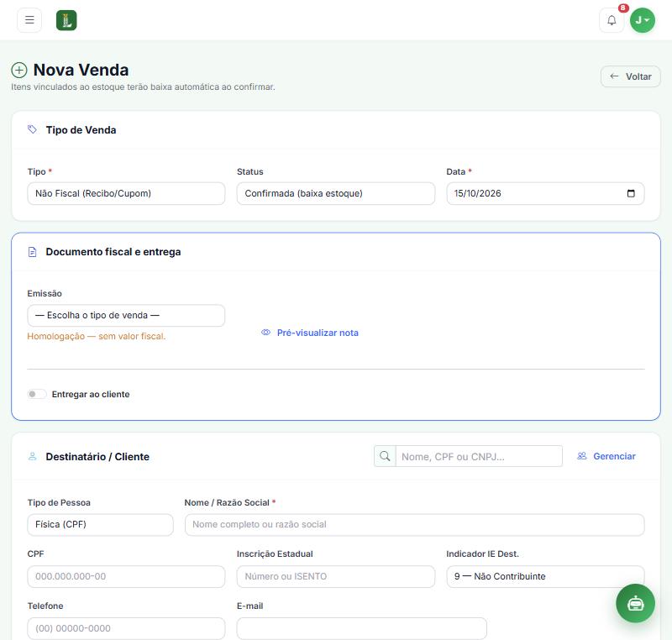Click the Telefone input field
Image resolution: width=672 pixels, height=640 pixels.
coord(126,628)
